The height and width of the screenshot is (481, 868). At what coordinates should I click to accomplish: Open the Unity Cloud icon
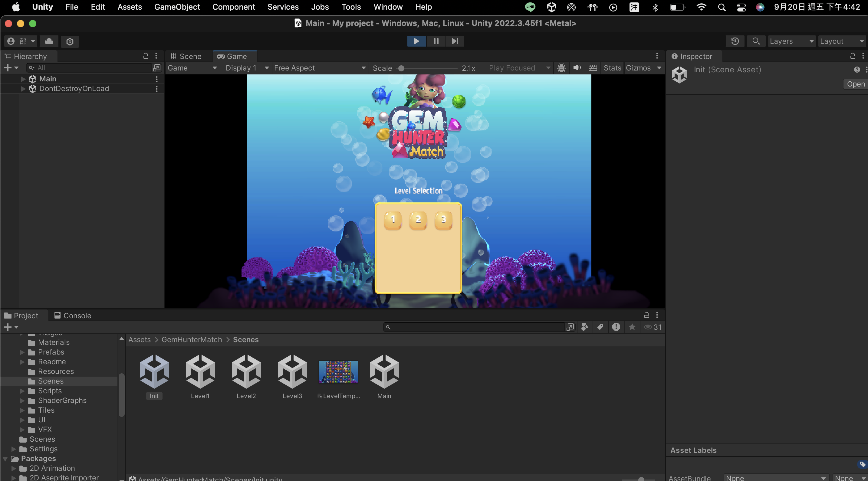(49, 41)
